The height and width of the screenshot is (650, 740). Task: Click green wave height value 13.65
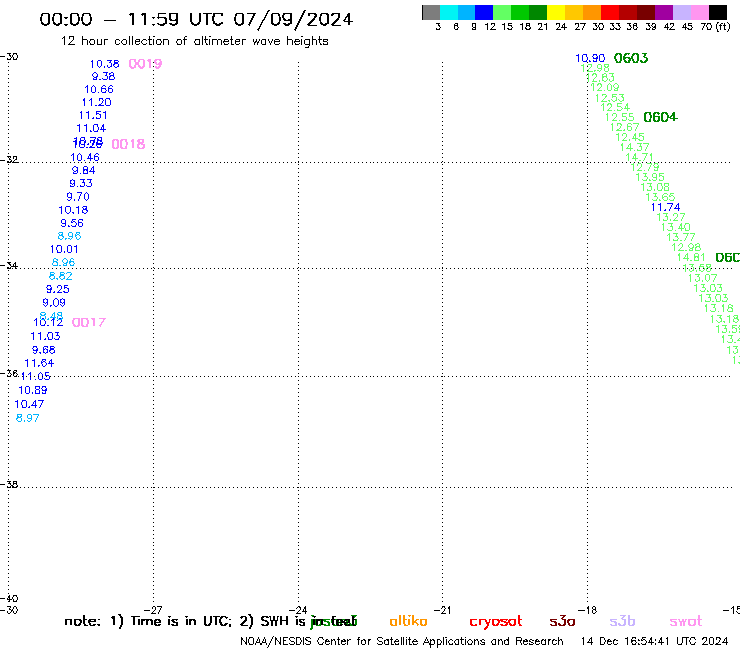(660, 197)
